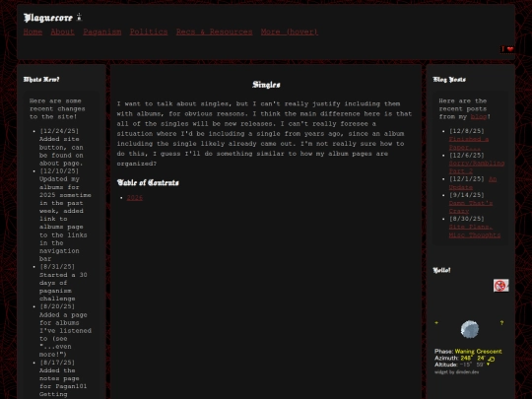Click the down arrow beside Altitude value
The height and width of the screenshot is (399, 532).
(x=489, y=365)
